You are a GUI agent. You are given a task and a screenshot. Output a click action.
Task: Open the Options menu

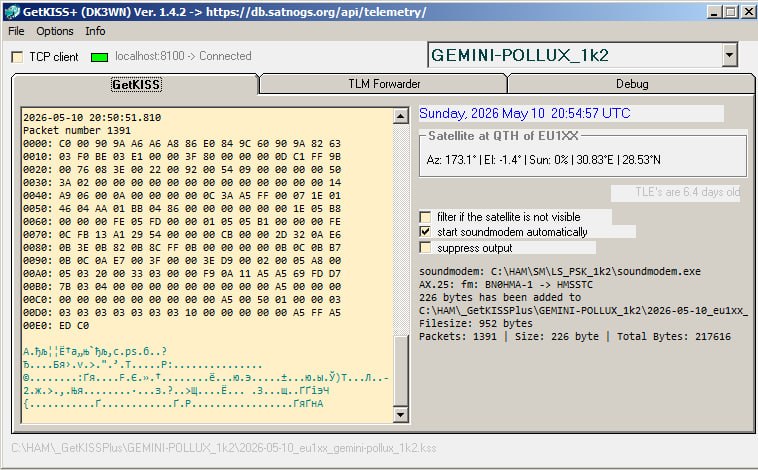pyautogui.click(x=55, y=31)
